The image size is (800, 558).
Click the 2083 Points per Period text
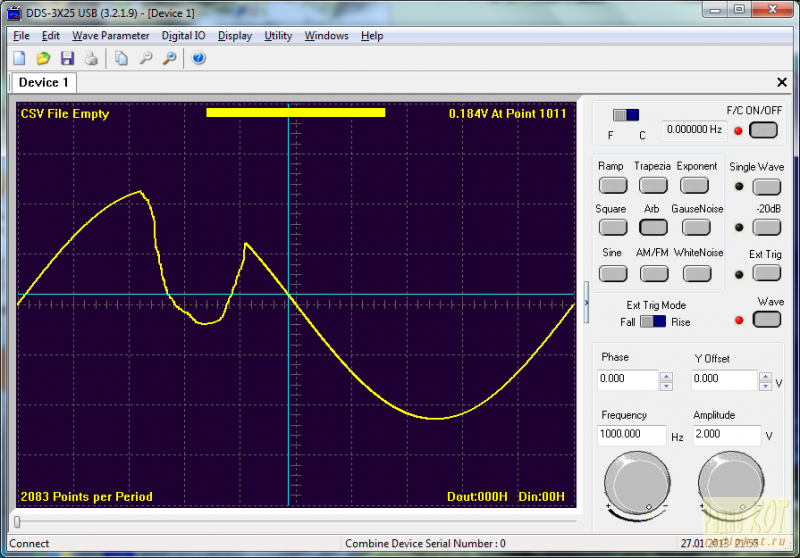coord(86,496)
